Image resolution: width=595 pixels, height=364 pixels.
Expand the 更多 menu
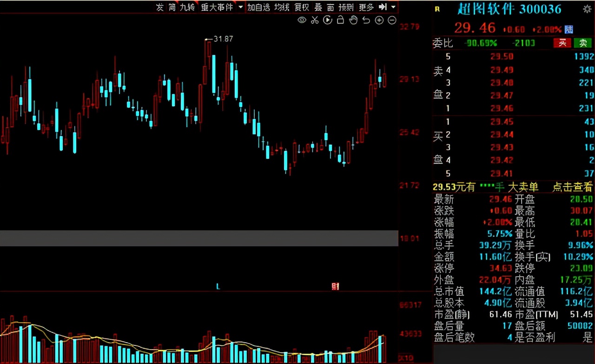pyautogui.click(x=366, y=7)
